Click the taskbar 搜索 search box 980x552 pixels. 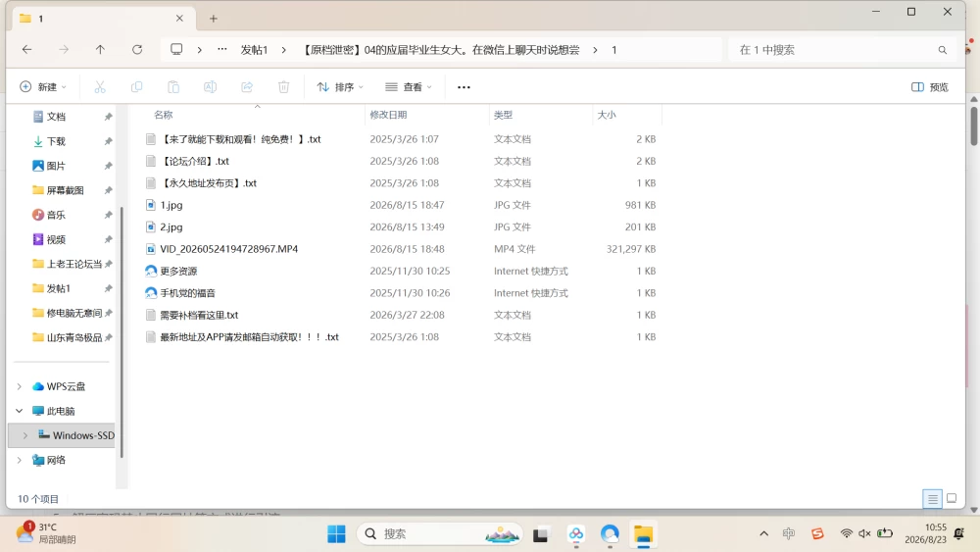click(x=439, y=534)
